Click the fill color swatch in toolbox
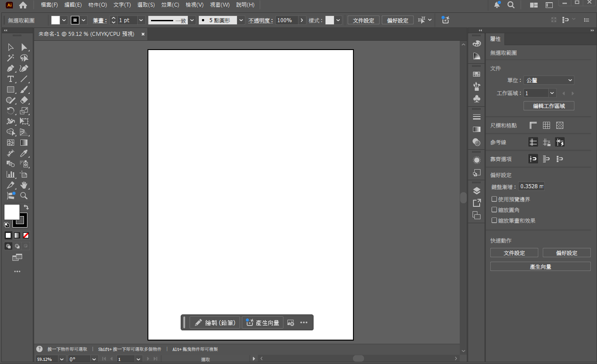This screenshot has height=364, width=597. 12,212
